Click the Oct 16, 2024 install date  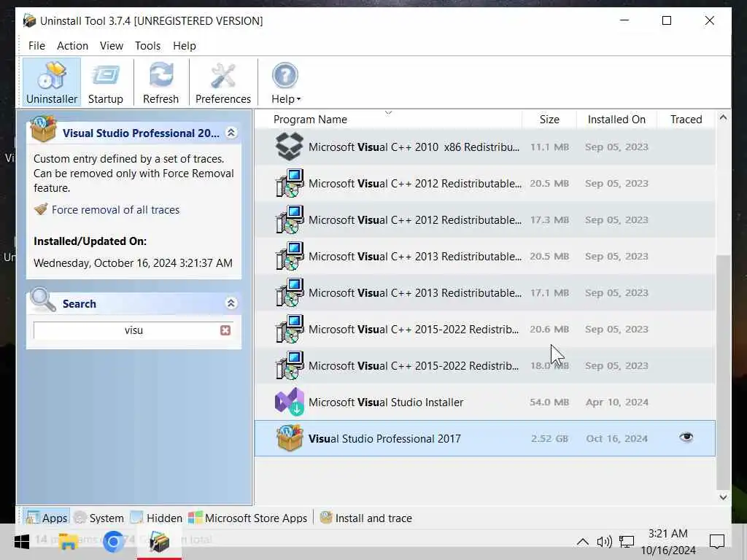pos(616,438)
